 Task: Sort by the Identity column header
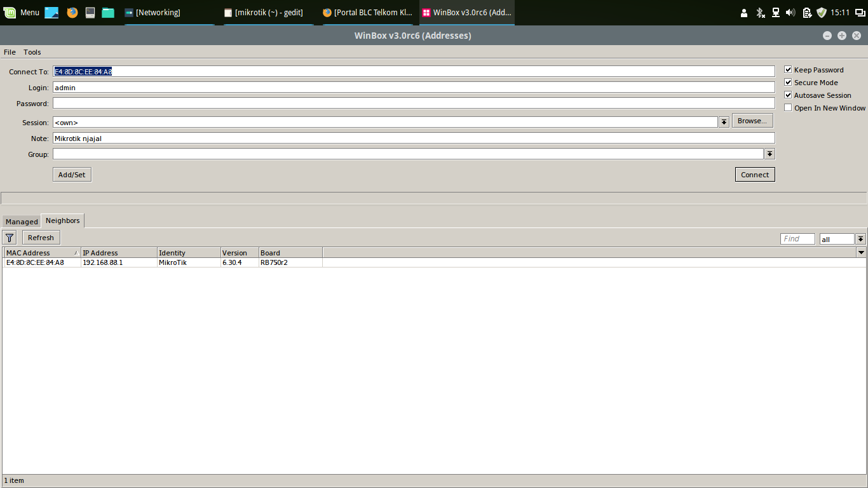click(x=189, y=253)
